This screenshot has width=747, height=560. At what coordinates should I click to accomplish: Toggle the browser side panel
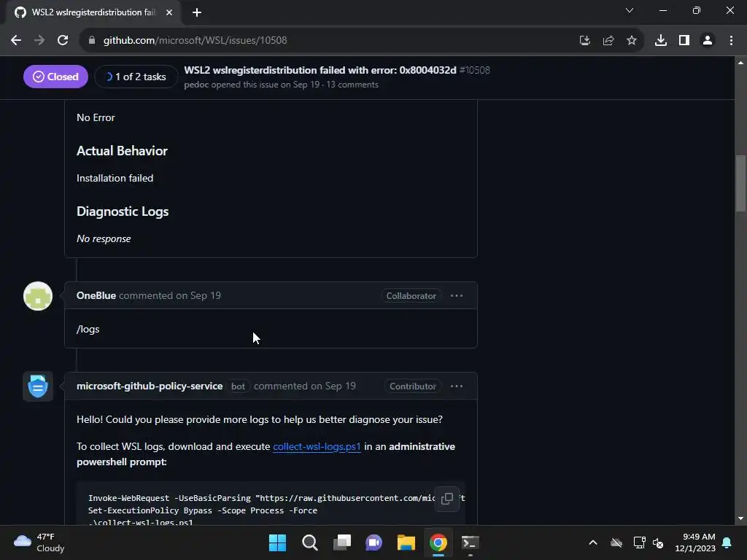(684, 41)
